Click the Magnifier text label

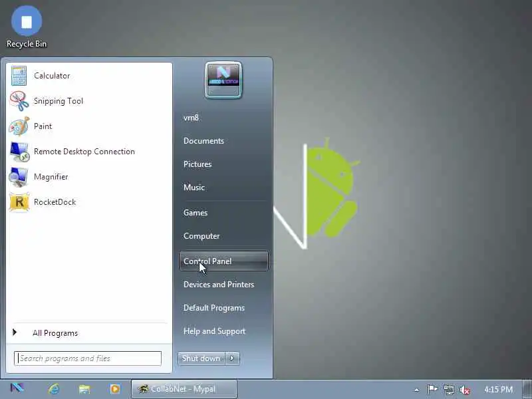tap(51, 177)
